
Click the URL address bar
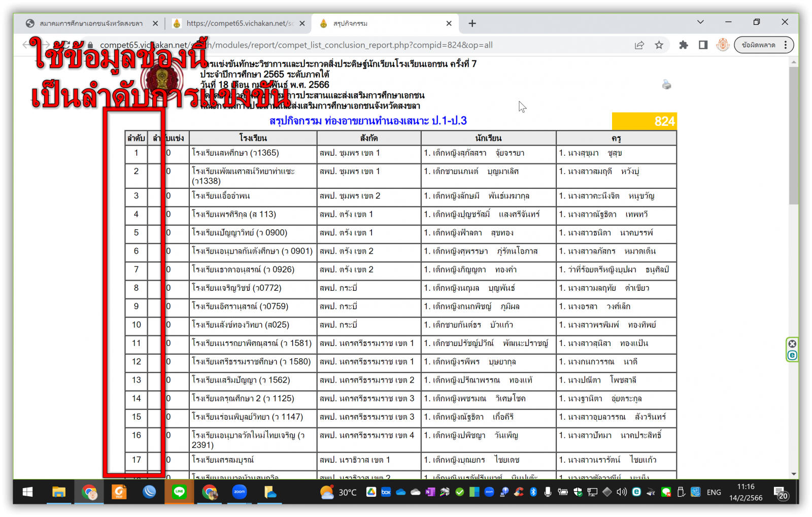click(355, 45)
